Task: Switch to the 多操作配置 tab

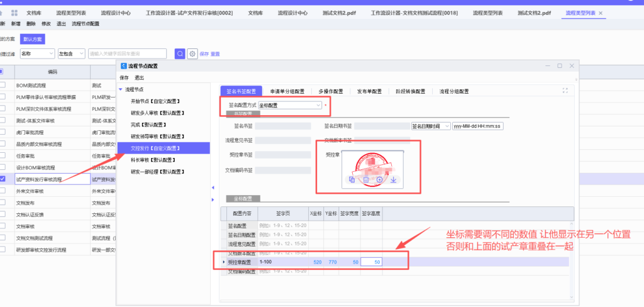Action: tap(331, 91)
